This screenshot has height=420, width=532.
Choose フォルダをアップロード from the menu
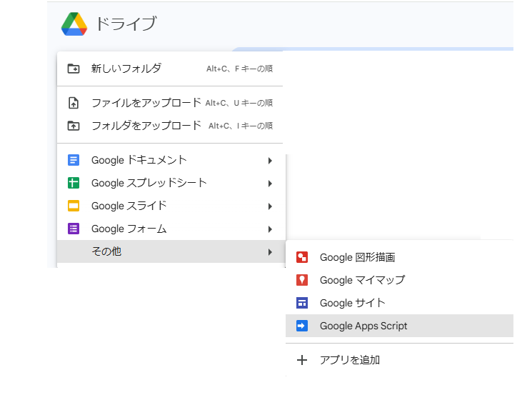[x=170, y=126]
